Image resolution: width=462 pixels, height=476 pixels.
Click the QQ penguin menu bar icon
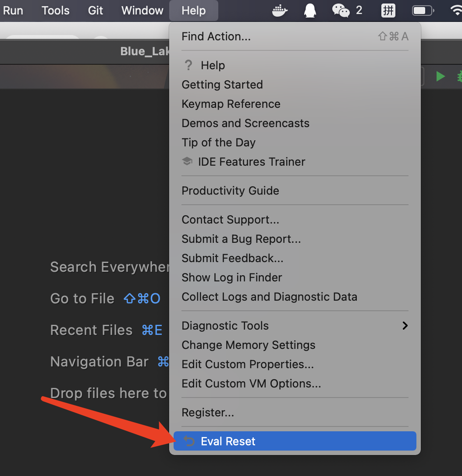pyautogui.click(x=310, y=11)
